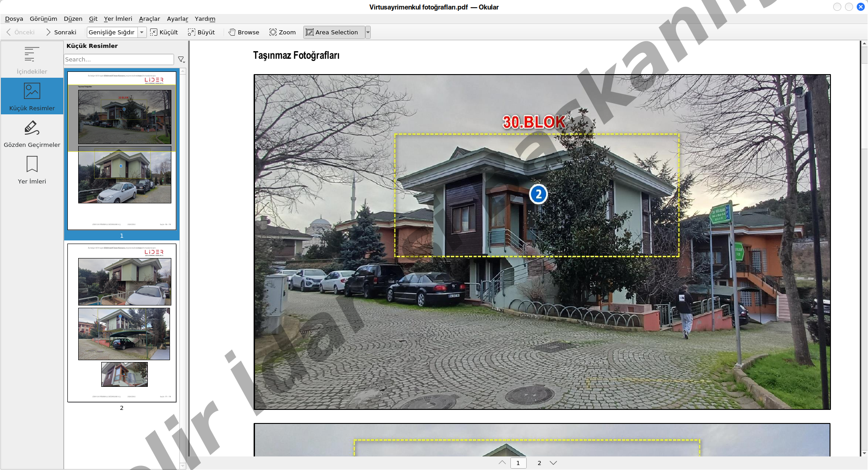Expand the Area Selection tool dropdown arrow

pos(368,32)
